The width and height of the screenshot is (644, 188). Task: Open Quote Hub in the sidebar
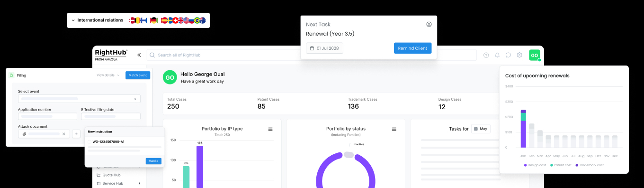coord(111,175)
